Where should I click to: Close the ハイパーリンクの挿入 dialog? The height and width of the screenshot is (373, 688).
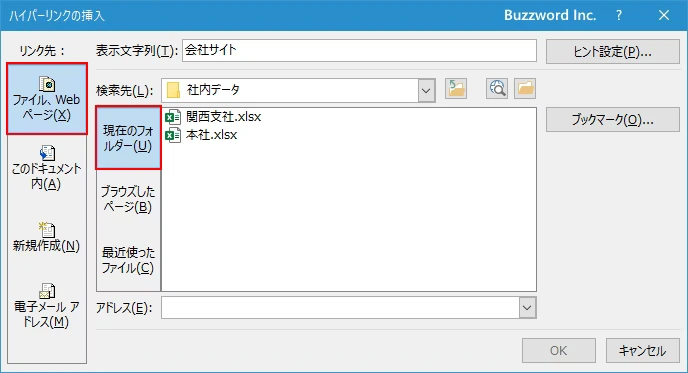tap(664, 15)
